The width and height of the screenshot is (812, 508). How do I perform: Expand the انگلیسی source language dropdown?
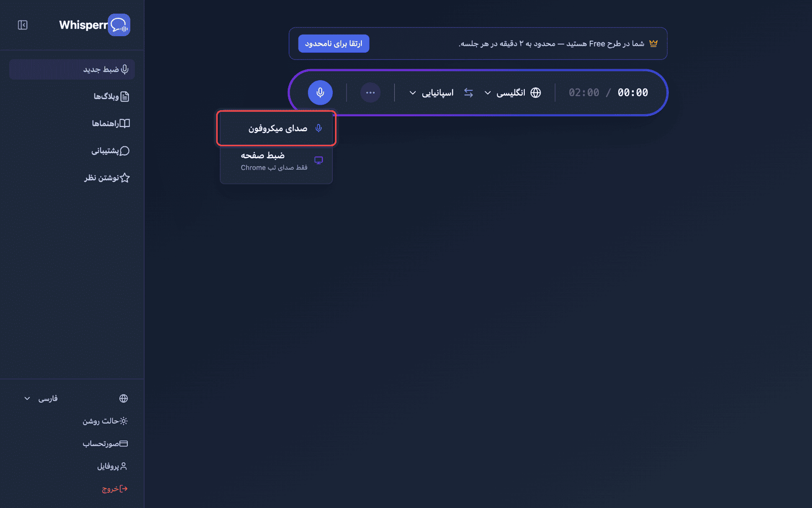click(x=505, y=93)
